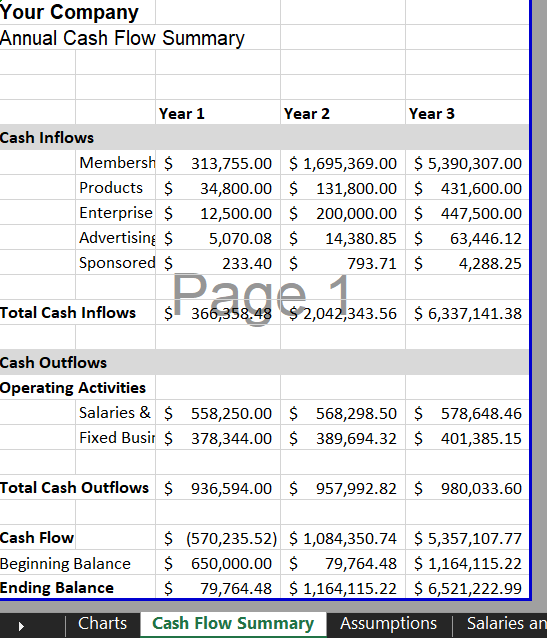
Task: Select the Cash Flow row label
Action: coord(37,537)
